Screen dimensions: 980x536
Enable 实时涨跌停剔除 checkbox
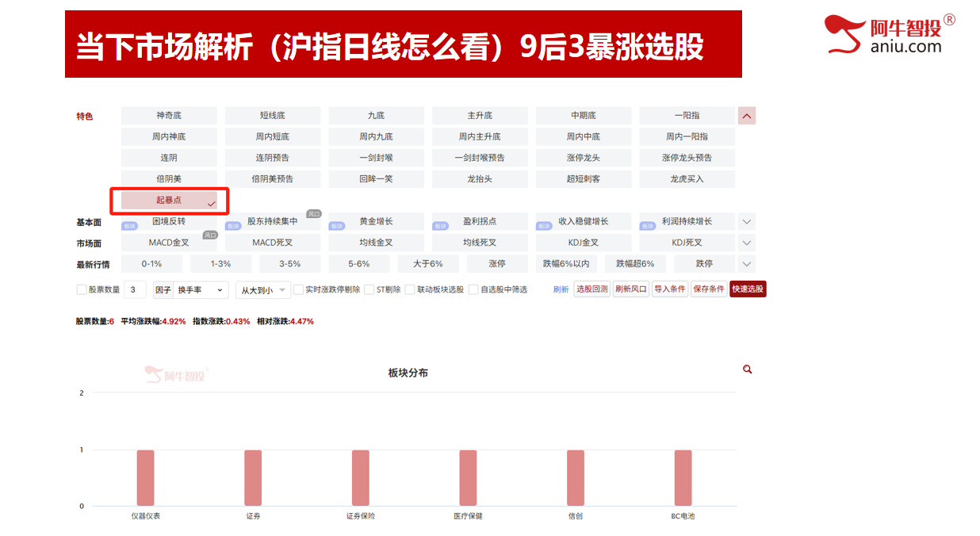(x=298, y=290)
